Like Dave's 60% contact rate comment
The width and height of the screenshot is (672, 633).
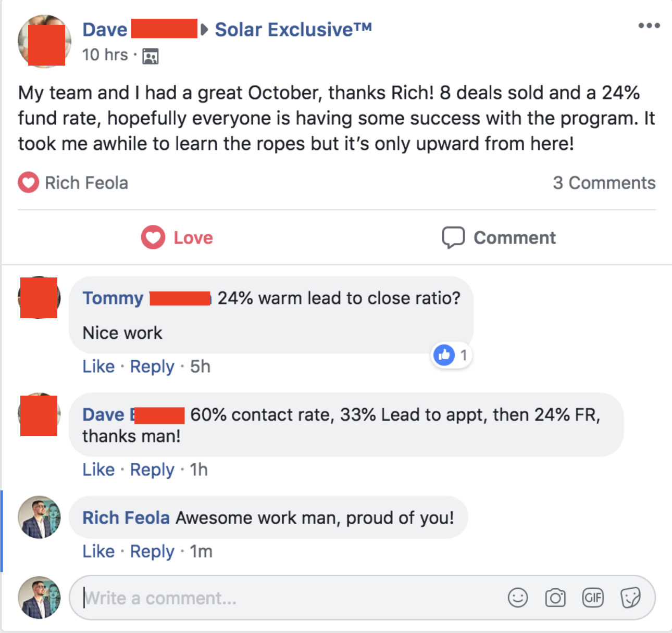98,470
